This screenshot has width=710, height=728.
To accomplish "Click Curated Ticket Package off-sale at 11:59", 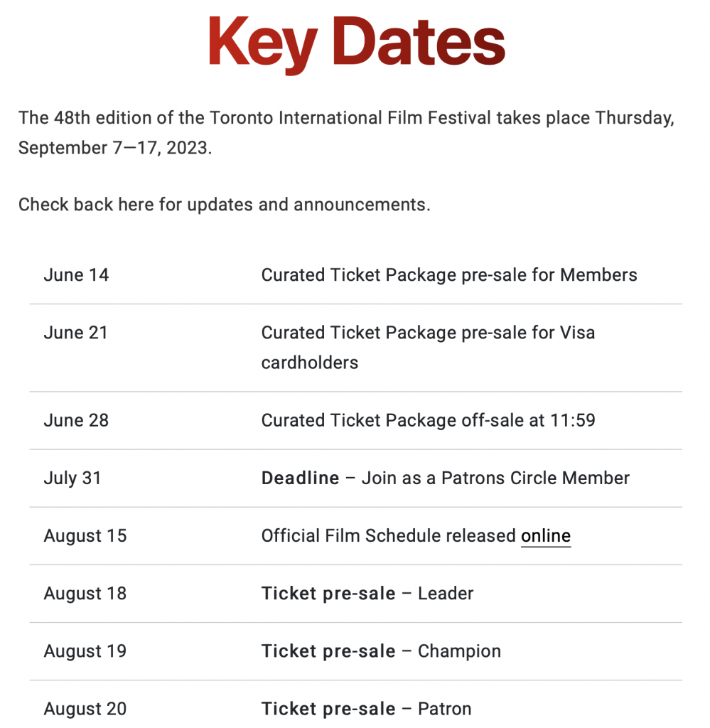I will tap(428, 420).
